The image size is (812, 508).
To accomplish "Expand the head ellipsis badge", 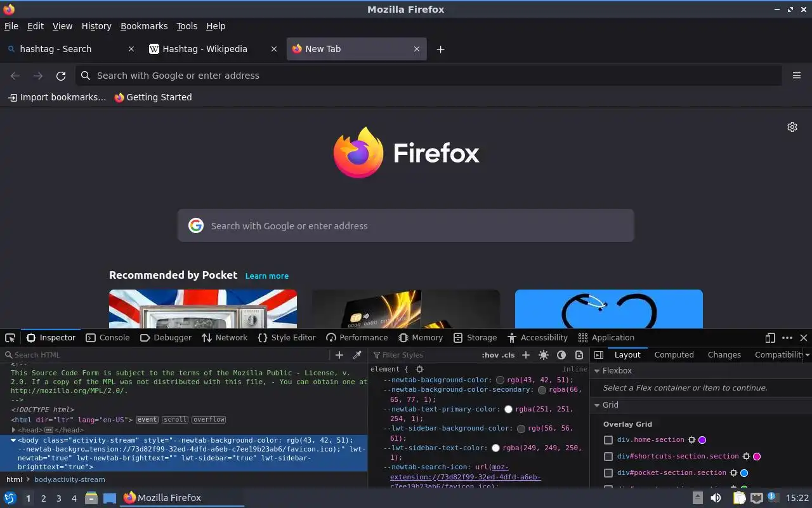I will pyautogui.click(x=48, y=430).
